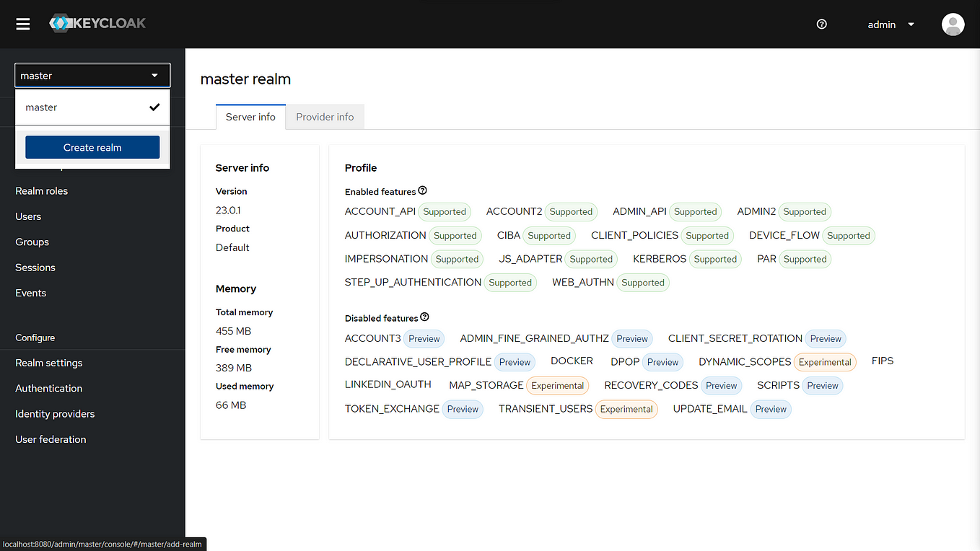Open Users in the sidebar
The width and height of the screenshot is (980, 551).
coord(28,216)
